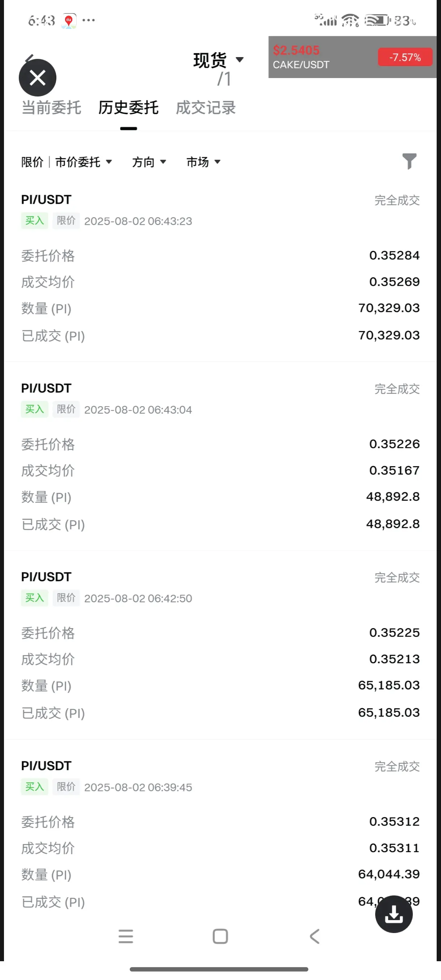Screen dimensions: 441x980
Task: Open the PI/USDT order from 06:42:50
Action: coord(220,645)
